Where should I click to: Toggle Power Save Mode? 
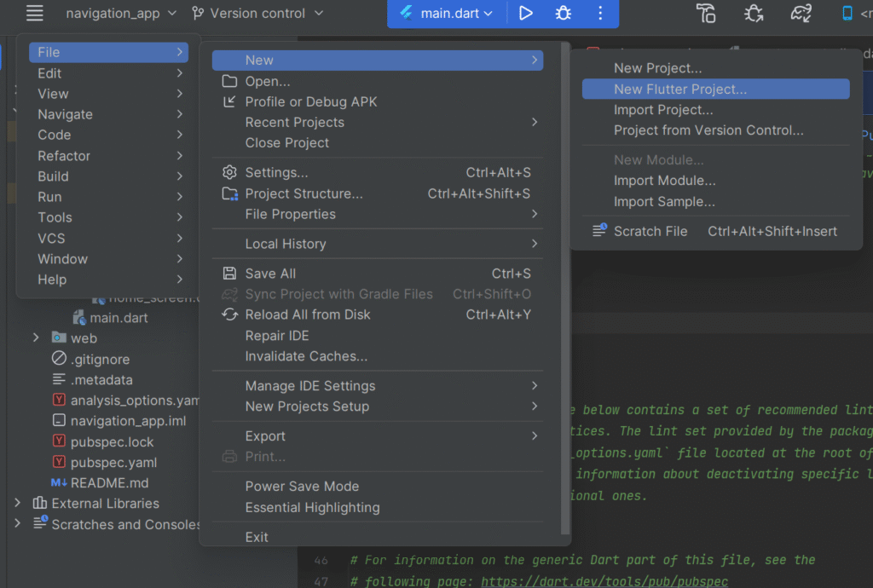[302, 487]
